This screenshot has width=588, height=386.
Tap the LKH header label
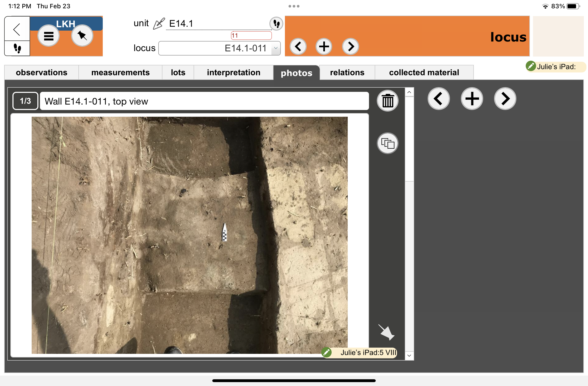pyautogui.click(x=66, y=24)
